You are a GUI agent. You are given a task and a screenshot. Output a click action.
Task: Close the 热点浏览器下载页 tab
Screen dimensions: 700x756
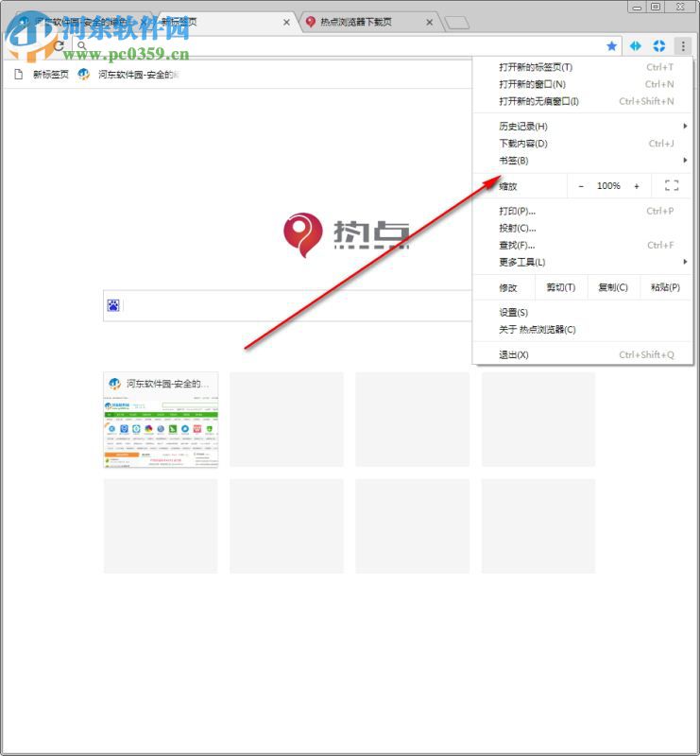429,22
